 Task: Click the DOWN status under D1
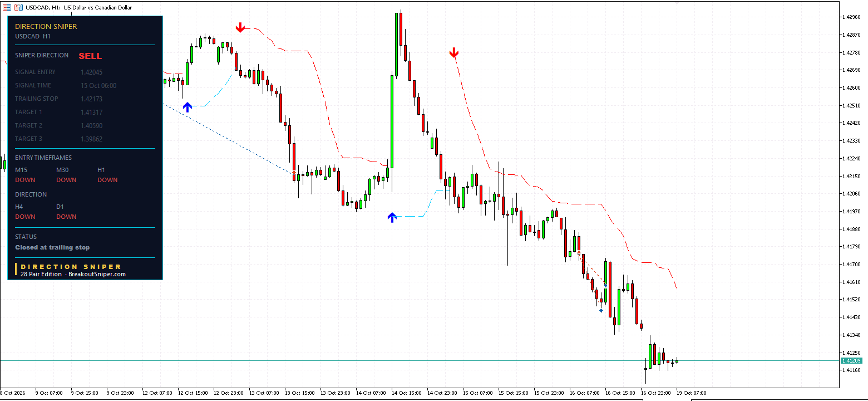point(66,217)
